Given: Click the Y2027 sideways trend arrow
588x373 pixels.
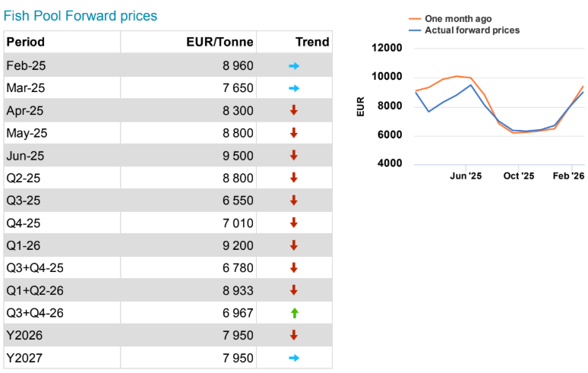Looking at the screenshot, I should pyautogui.click(x=294, y=358).
